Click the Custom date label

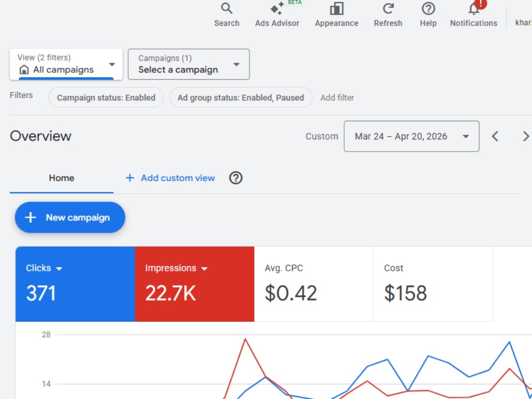pos(322,136)
